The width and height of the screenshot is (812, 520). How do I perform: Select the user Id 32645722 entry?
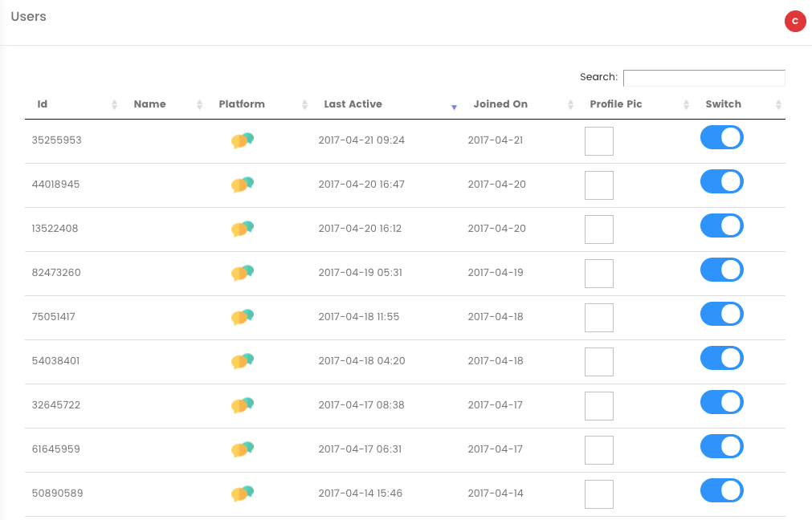[x=56, y=405]
